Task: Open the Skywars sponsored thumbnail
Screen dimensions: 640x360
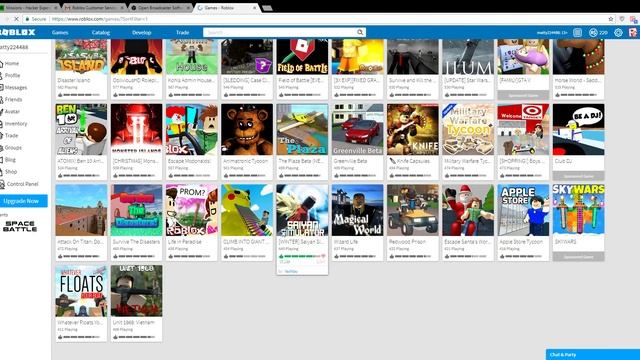Action: 578,210
